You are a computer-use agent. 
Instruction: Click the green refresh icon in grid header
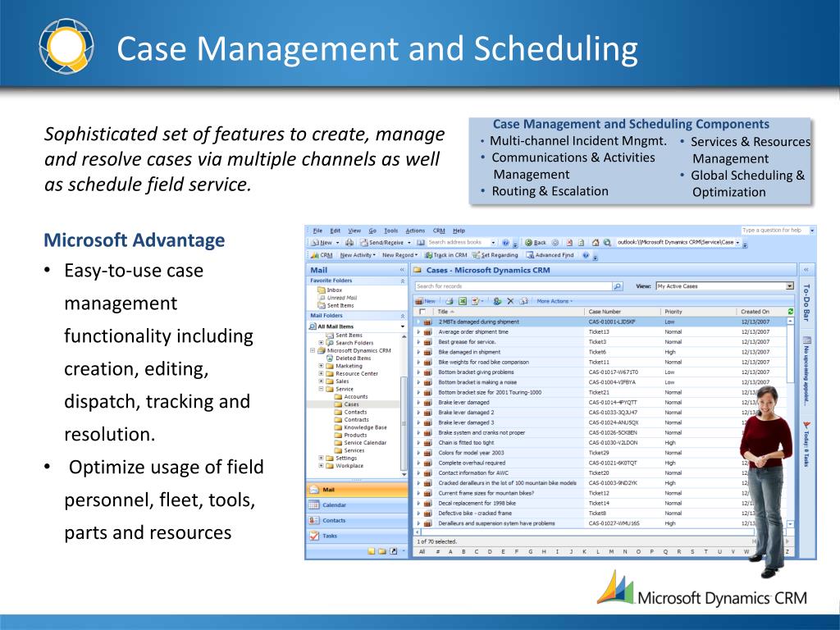coord(791,311)
